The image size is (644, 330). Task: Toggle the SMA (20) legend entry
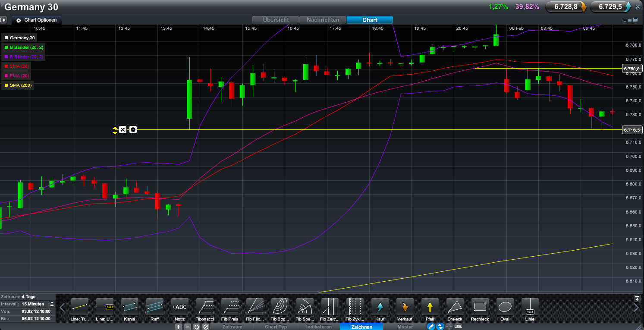(16, 66)
